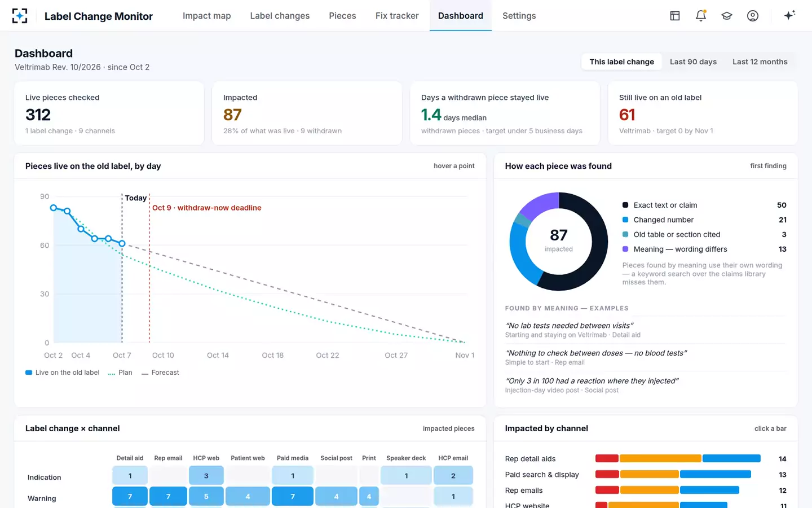Click the Meaning — wording differs legend square

[625, 249]
